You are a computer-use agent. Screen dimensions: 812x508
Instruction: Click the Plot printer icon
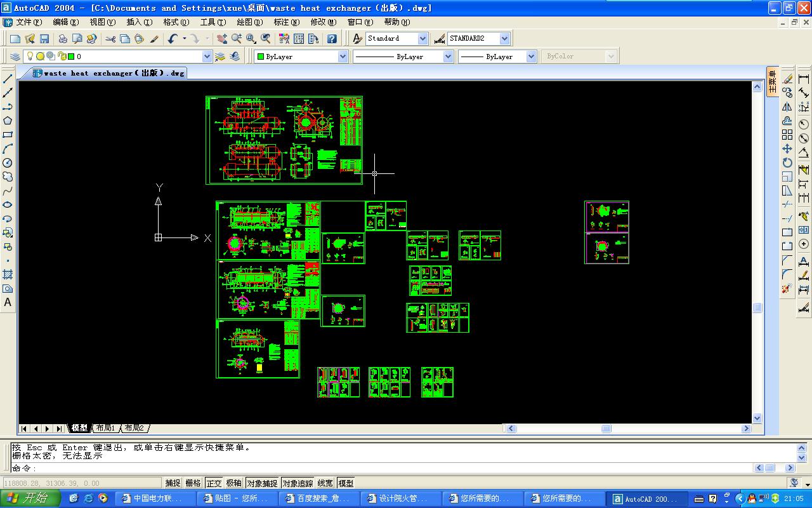coord(63,39)
